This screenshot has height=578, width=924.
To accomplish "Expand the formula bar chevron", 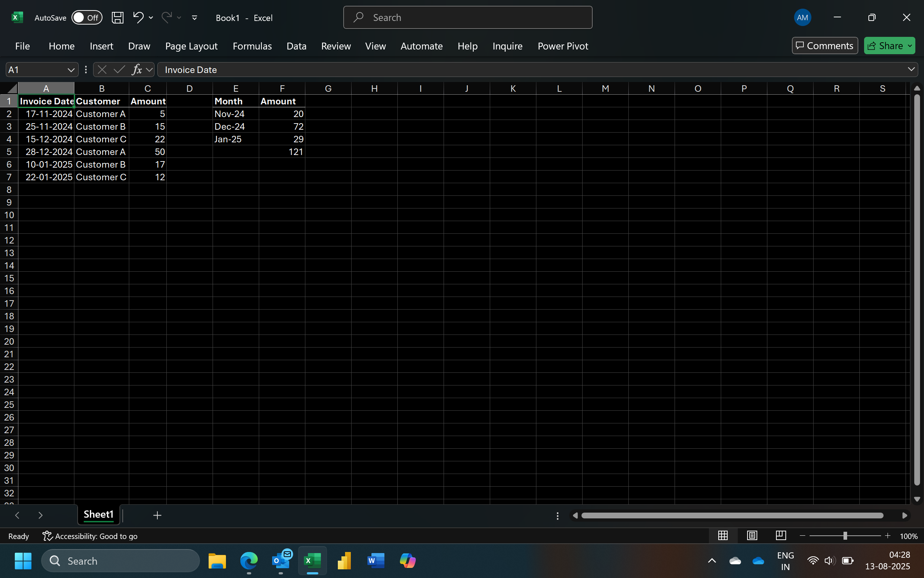I will click(911, 70).
